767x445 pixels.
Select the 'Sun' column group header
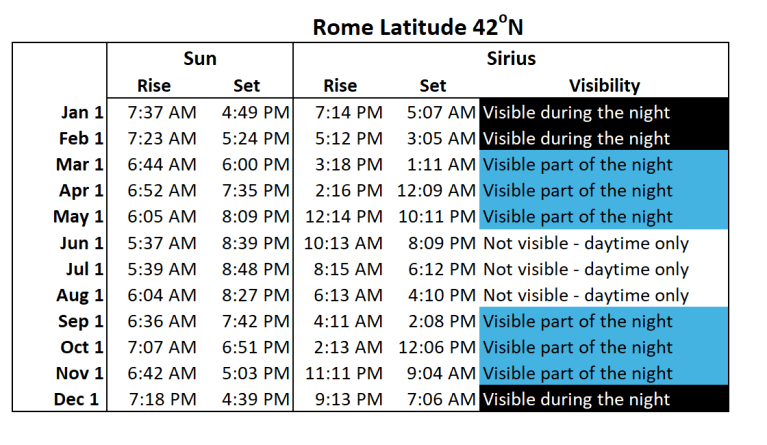200,59
